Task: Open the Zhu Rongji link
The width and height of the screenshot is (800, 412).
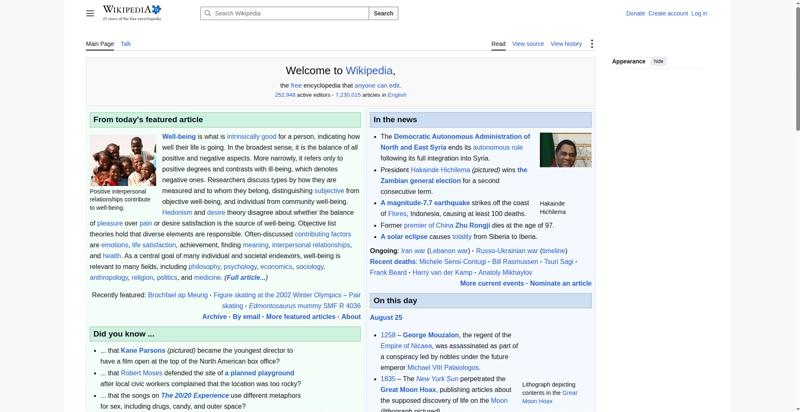Action: (x=472, y=225)
